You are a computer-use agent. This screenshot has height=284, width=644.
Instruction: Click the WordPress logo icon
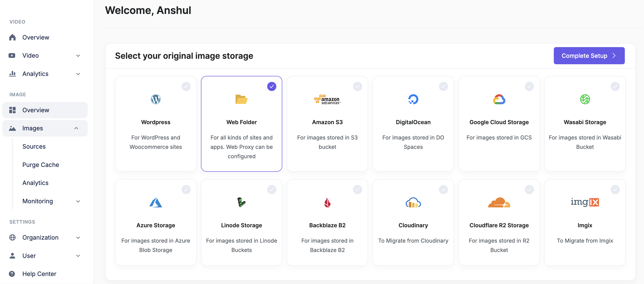pos(156,99)
